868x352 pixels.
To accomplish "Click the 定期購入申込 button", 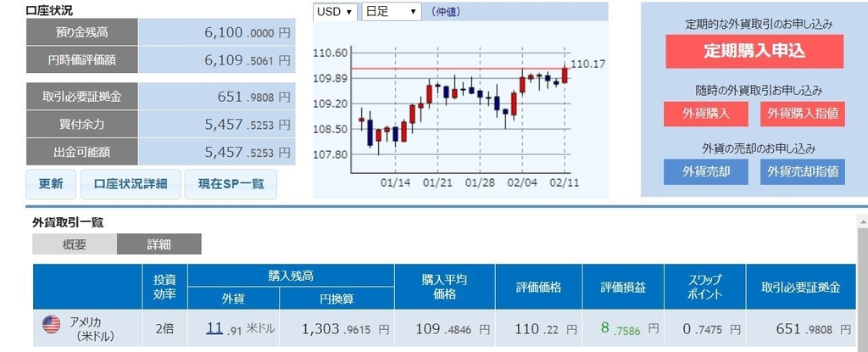I will [x=754, y=52].
